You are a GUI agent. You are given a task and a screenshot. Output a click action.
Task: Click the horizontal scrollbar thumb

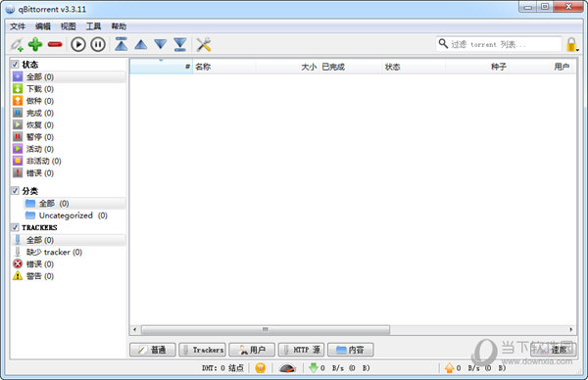click(266, 330)
